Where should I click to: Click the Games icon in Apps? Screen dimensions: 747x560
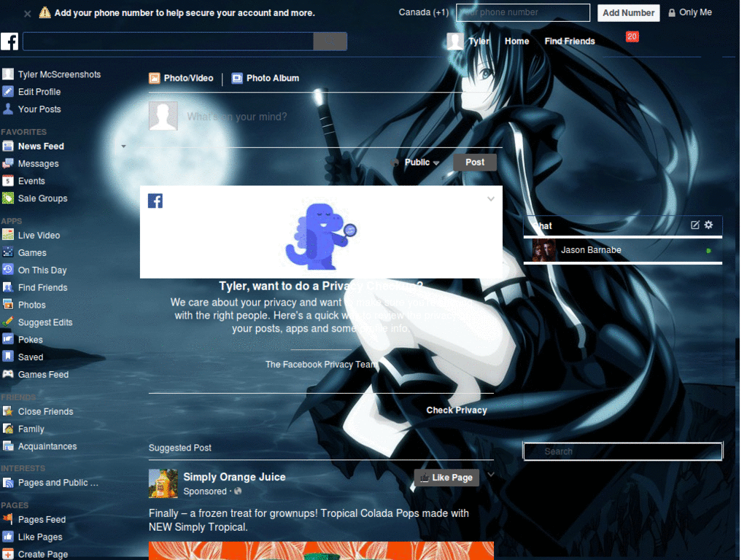[x=7, y=252]
